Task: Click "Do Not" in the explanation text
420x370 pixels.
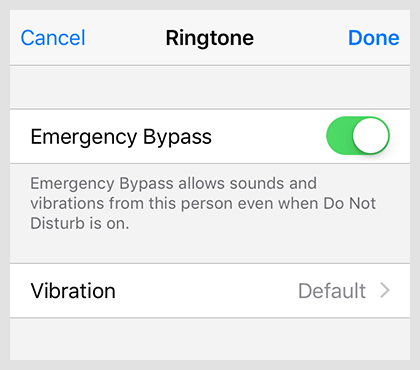Action: 350,203
